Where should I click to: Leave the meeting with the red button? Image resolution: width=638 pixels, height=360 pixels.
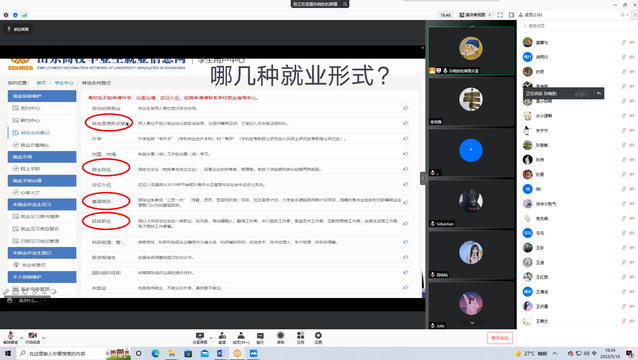[500, 338]
